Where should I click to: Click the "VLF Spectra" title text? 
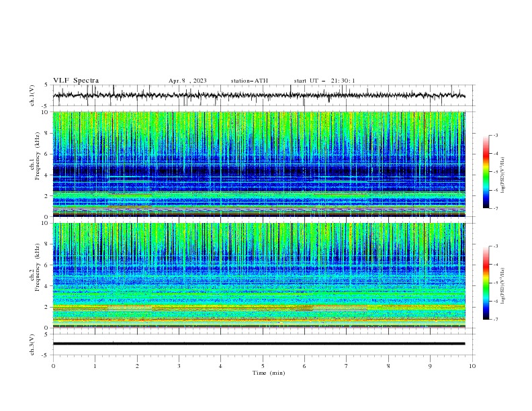[76, 81]
